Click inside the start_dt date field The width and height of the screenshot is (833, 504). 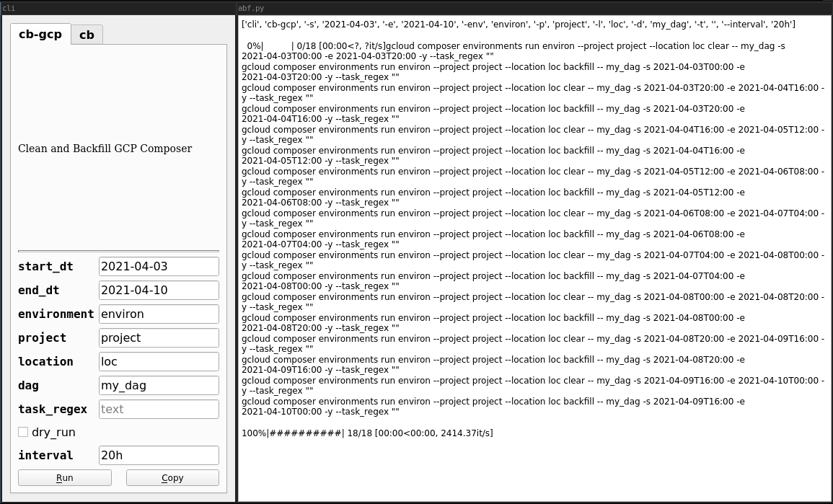click(x=159, y=266)
